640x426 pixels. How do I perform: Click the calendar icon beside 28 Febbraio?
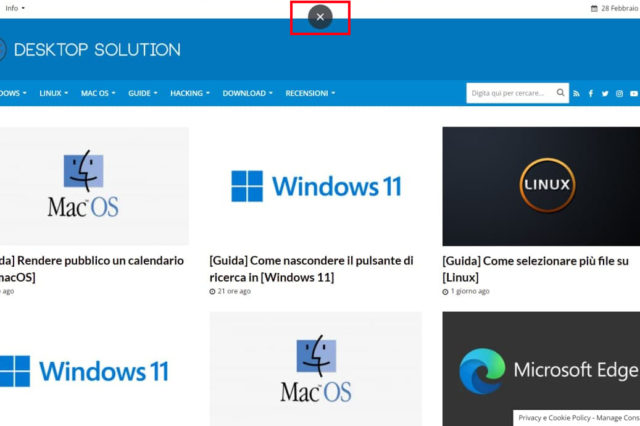(x=594, y=8)
